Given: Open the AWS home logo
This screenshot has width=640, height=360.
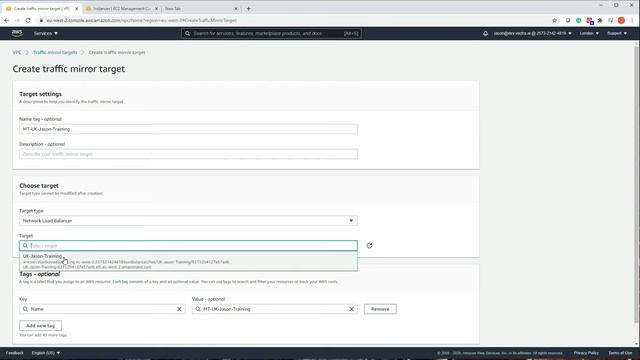Looking at the screenshot, I should pos(17,33).
